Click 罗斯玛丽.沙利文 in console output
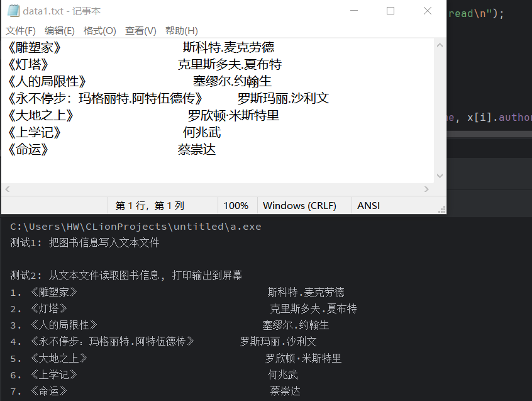The image size is (532, 401). pyautogui.click(x=278, y=341)
